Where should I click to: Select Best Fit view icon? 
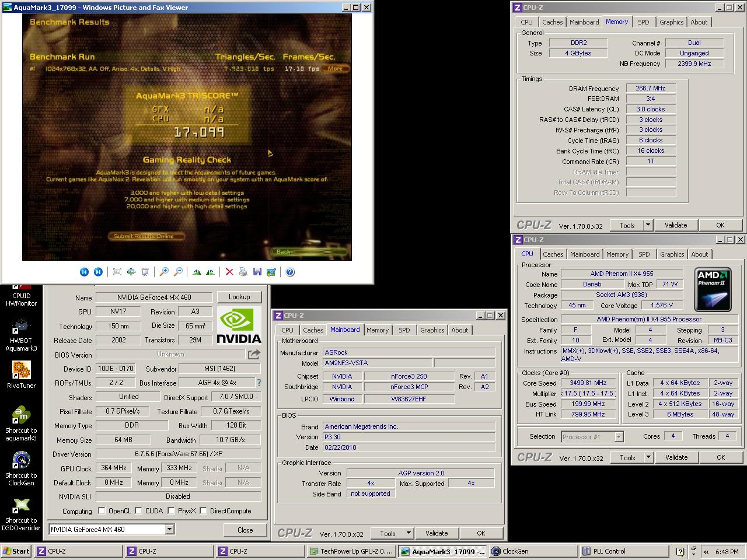click(117, 272)
